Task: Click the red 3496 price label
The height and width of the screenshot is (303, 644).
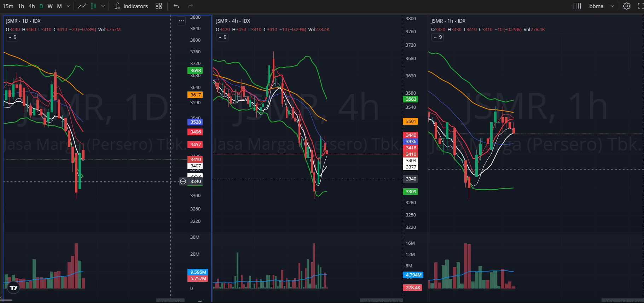Action: point(195,132)
